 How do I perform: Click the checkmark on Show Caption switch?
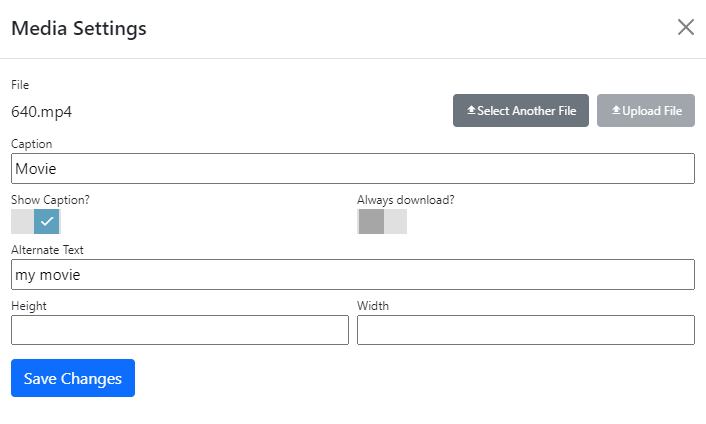pyautogui.click(x=47, y=221)
